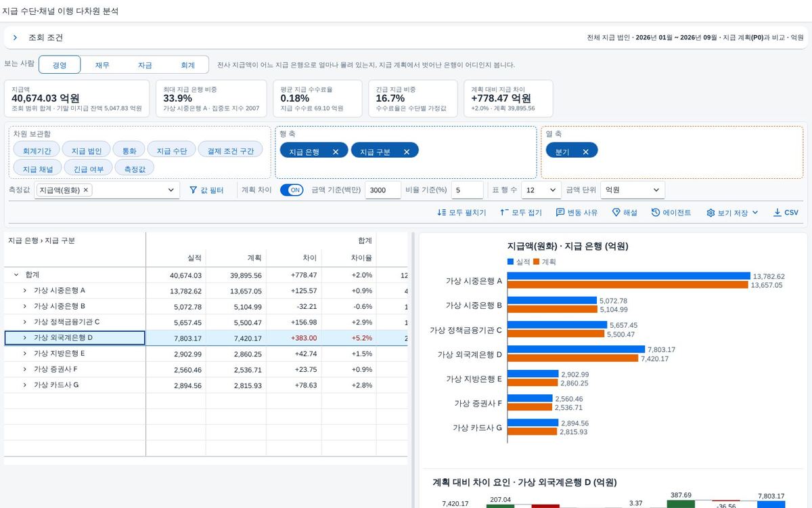Click the 최대 지급 은행 비중 card
Viewport: 812px width, 508px height.
(212, 98)
